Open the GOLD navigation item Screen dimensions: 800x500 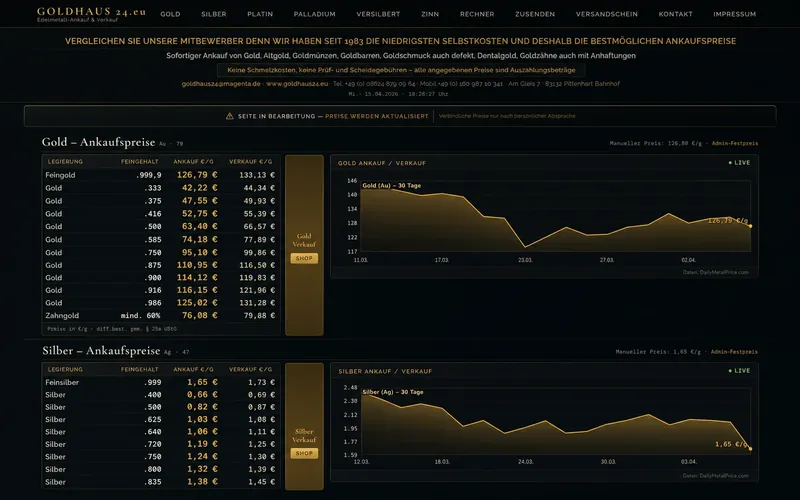[x=170, y=14]
